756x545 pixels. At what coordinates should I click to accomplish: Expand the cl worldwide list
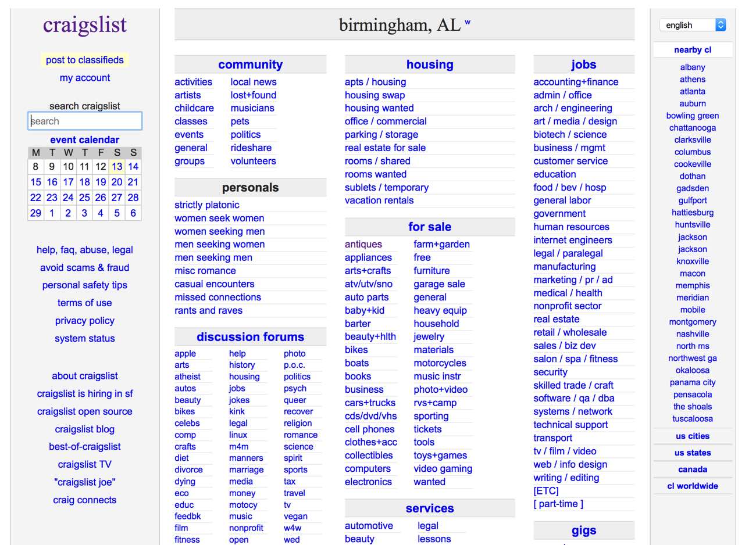pyautogui.click(x=693, y=486)
